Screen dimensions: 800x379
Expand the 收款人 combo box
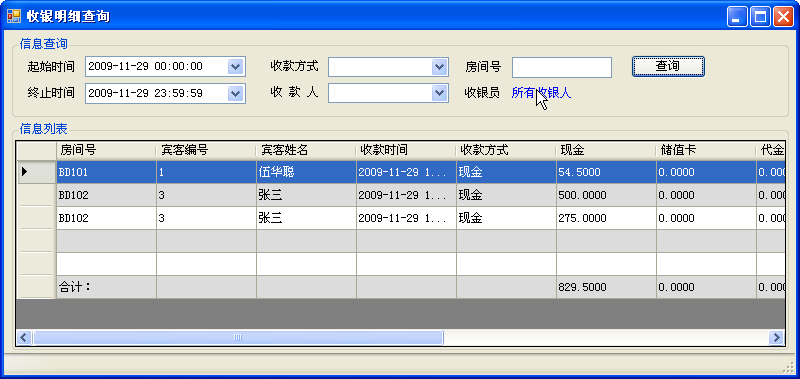click(x=439, y=93)
